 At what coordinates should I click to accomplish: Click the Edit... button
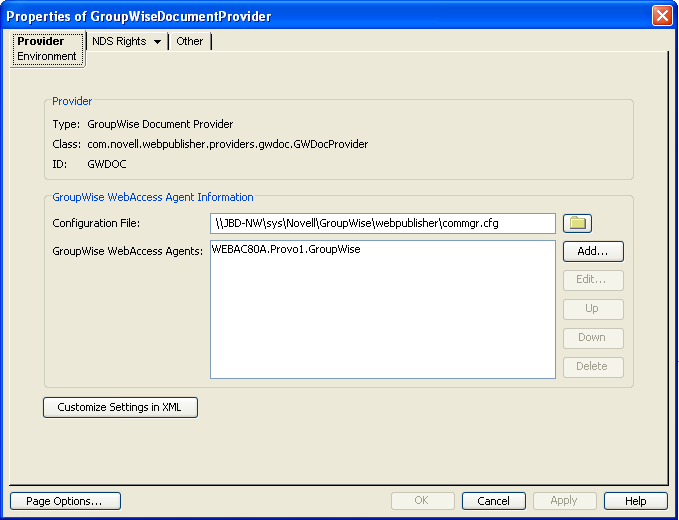(x=593, y=280)
